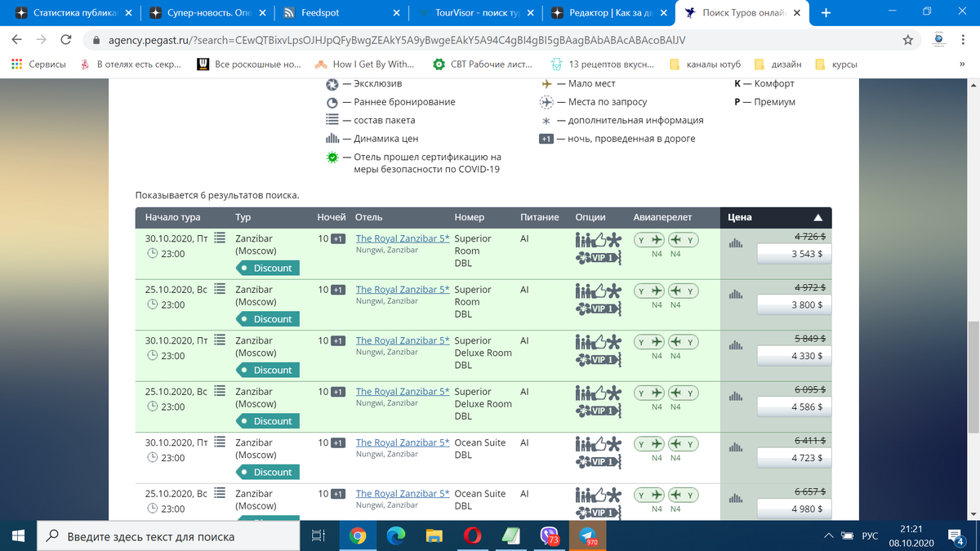Viewport: 980px width, 551px height.
Task: Open price dynamics chart for 4 586 $ tour
Action: (x=736, y=397)
